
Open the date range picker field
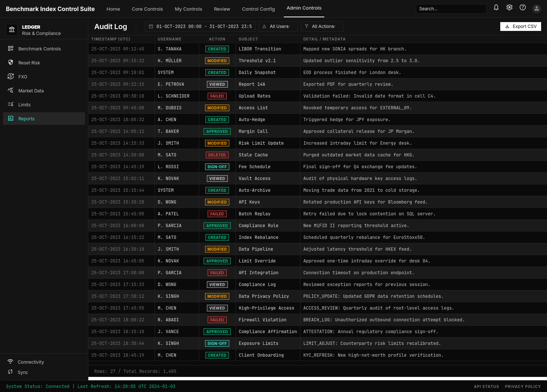pos(200,27)
